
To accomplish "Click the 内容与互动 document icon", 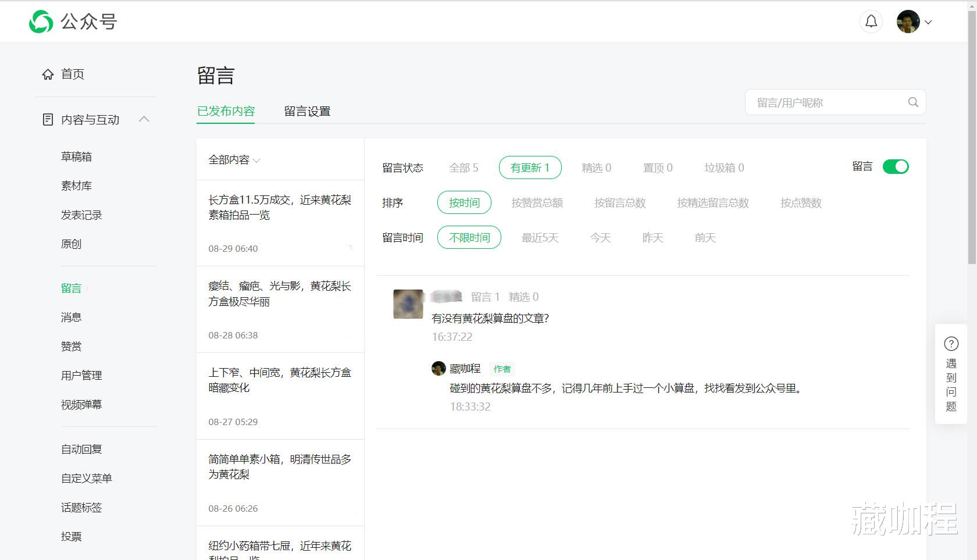I will pos(48,119).
